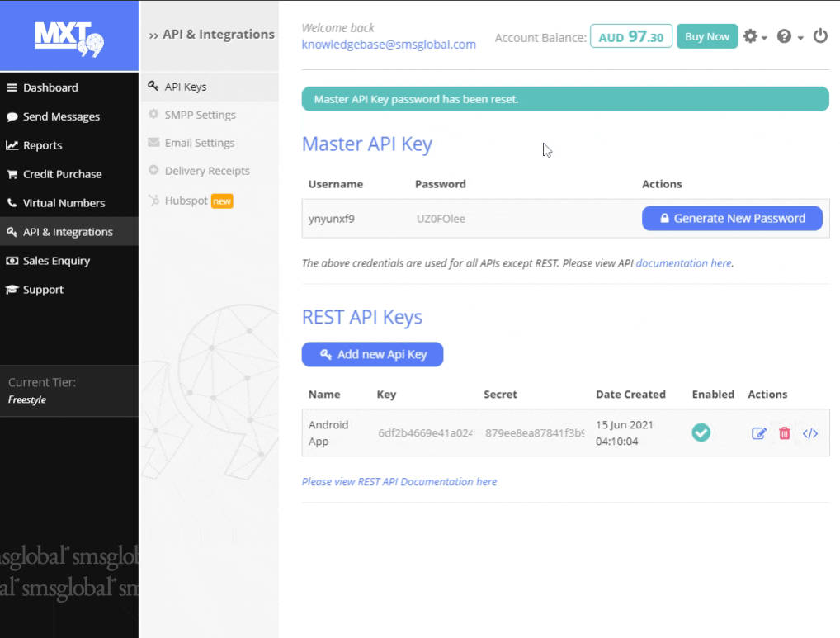Image resolution: width=840 pixels, height=638 pixels.
Task: Toggle the Enabled checkmark for Android App
Action: (x=701, y=432)
